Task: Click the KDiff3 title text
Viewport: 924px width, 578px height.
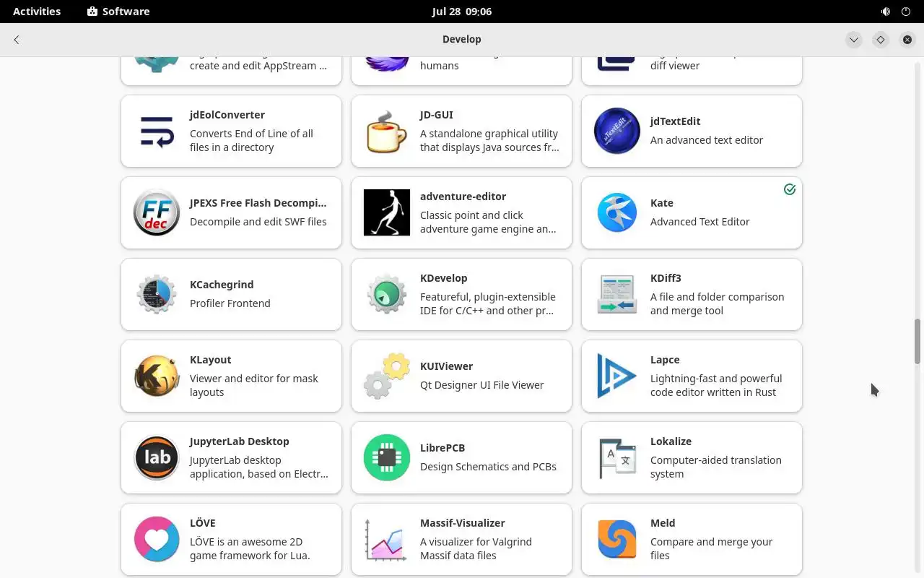Action: (666, 278)
